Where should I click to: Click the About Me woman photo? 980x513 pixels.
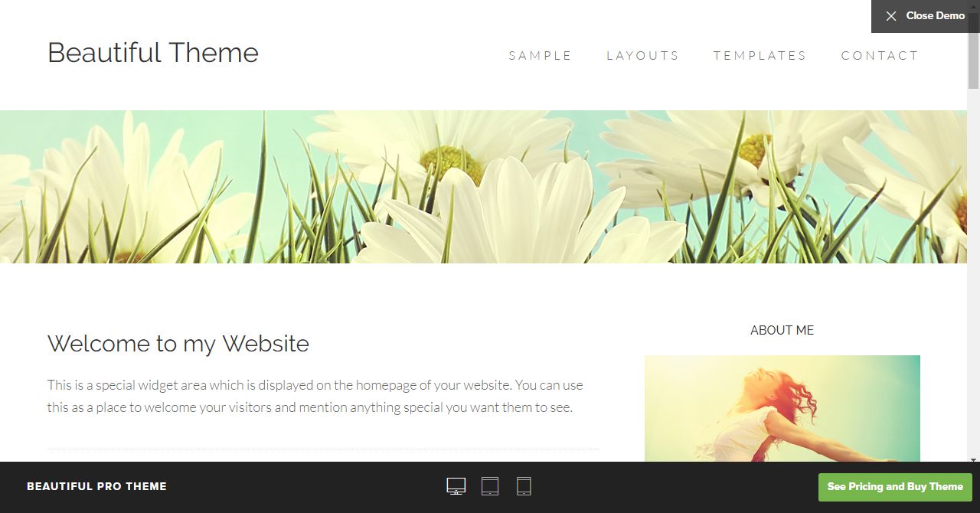(x=782, y=408)
